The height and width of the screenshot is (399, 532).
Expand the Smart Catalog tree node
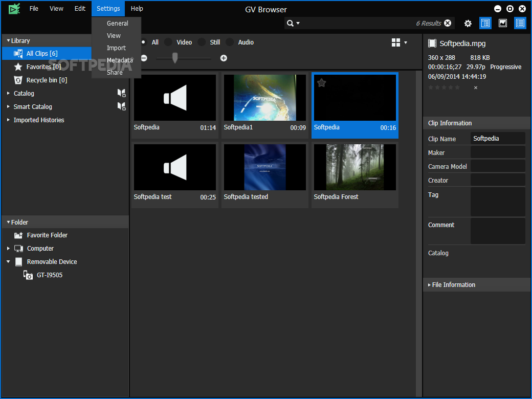[x=8, y=106]
